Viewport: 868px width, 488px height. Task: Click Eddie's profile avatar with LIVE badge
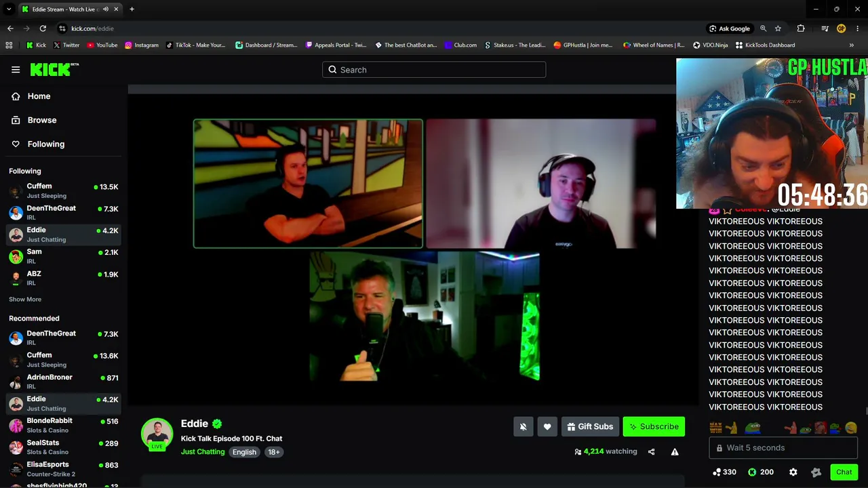click(x=157, y=434)
